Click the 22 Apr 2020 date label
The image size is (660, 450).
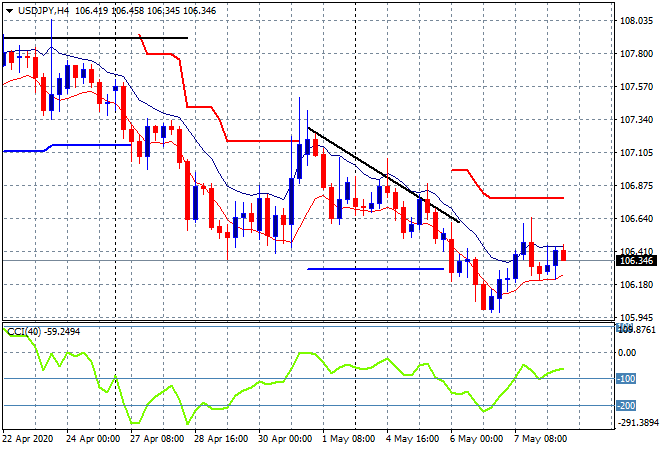[28, 439]
